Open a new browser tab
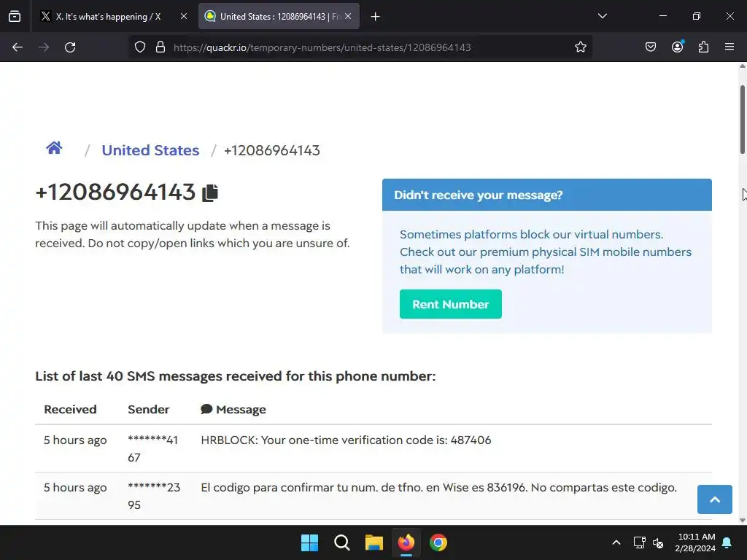This screenshot has width=747, height=560. (x=376, y=17)
